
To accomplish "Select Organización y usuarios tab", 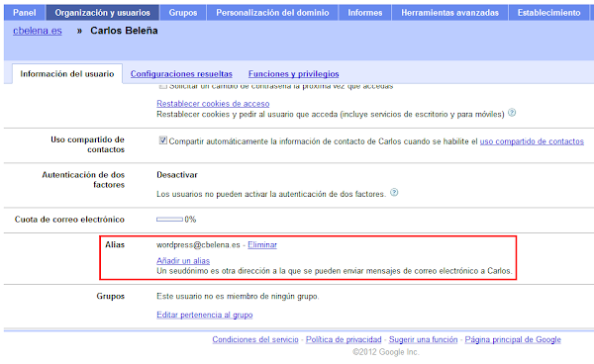I will pyautogui.click(x=102, y=13).
